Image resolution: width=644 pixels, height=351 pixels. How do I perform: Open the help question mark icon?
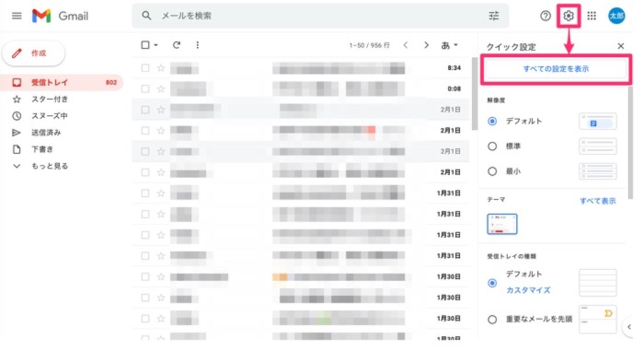tap(545, 16)
